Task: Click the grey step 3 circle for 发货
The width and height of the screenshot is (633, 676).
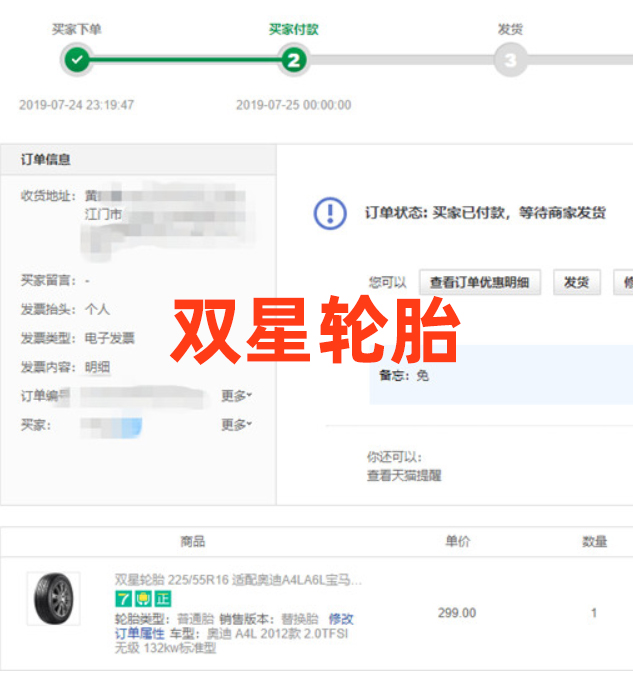Action: click(510, 60)
